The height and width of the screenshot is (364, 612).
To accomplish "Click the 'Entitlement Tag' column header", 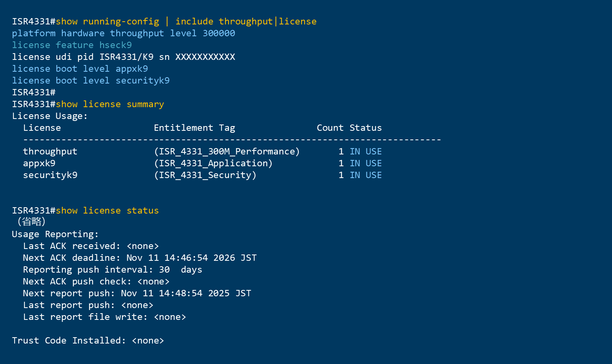I will tap(194, 128).
